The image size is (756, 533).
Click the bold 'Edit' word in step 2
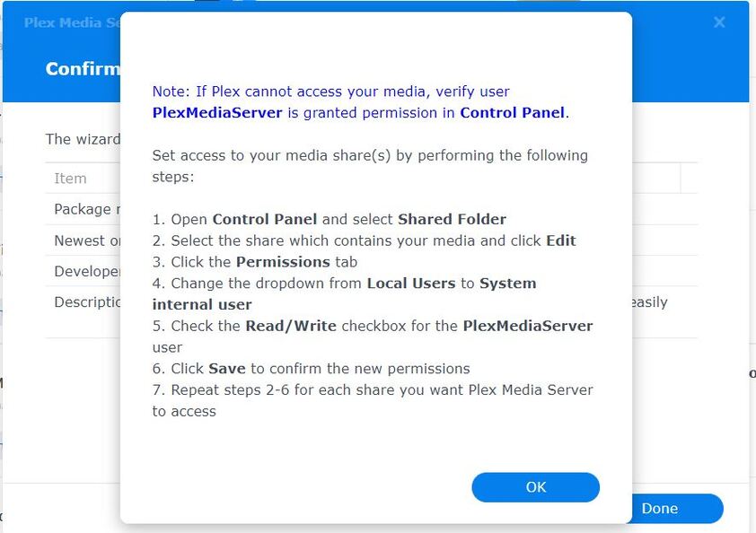click(561, 240)
